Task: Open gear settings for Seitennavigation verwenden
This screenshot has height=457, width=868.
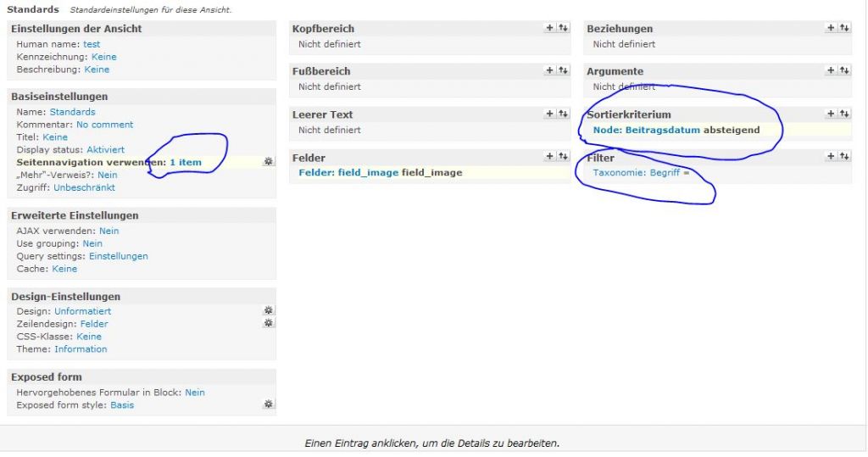Action: click(269, 161)
